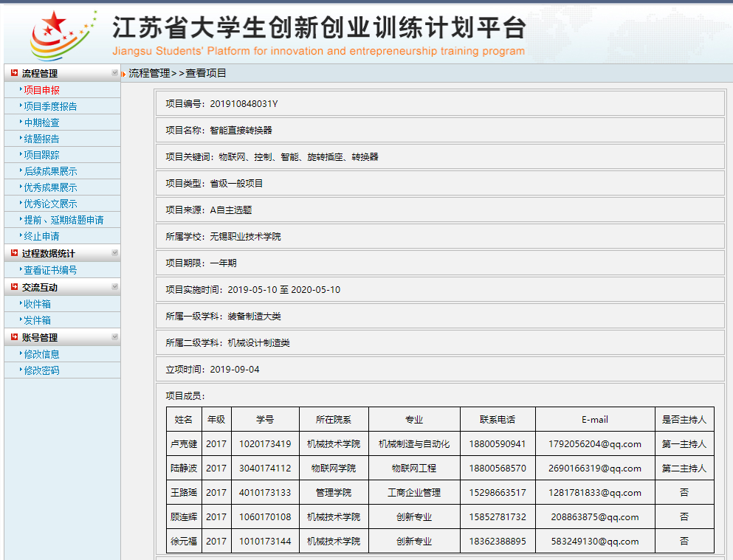Click the orange arrow before the breadcrumb
This screenshot has height=560, width=733.
coord(124,73)
